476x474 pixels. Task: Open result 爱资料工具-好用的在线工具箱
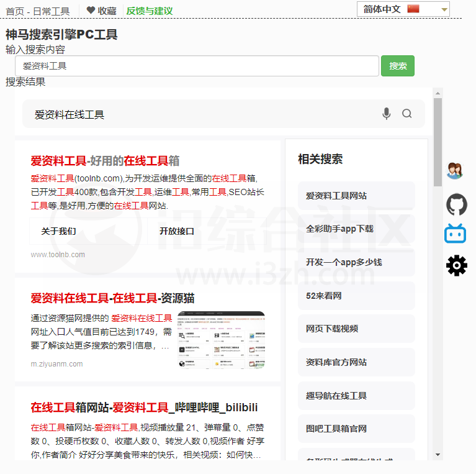tap(105, 161)
